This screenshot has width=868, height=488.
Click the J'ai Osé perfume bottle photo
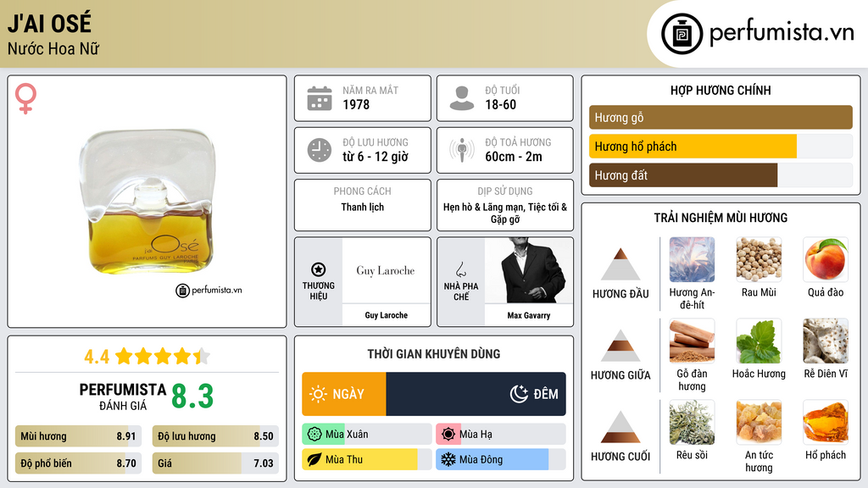pos(146,202)
